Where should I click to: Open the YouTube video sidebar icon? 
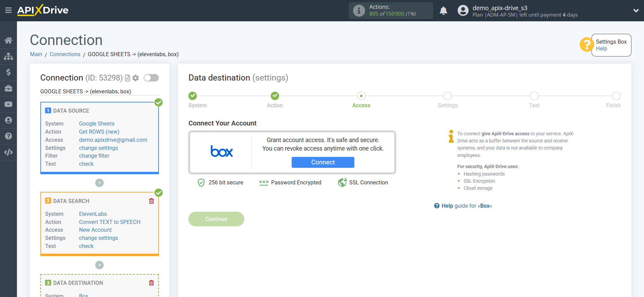(8, 104)
